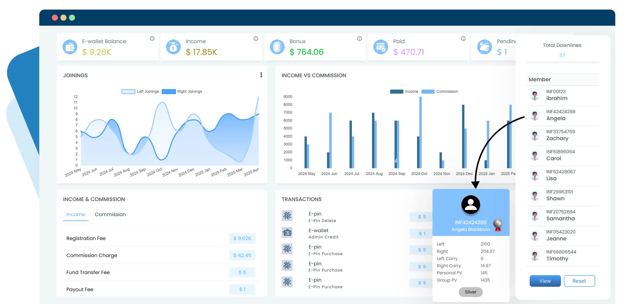Click the Pending wallet clock icon
The height and width of the screenshot is (304, 644).
point(484,47)
